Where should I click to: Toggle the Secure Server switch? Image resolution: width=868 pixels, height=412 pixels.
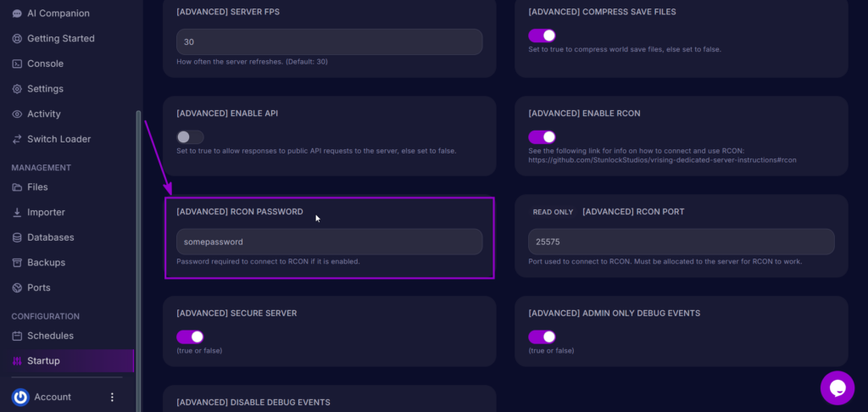click(190, 337)
